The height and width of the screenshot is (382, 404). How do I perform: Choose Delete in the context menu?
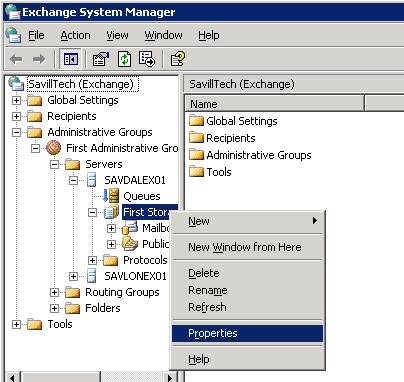pos(247,273)
